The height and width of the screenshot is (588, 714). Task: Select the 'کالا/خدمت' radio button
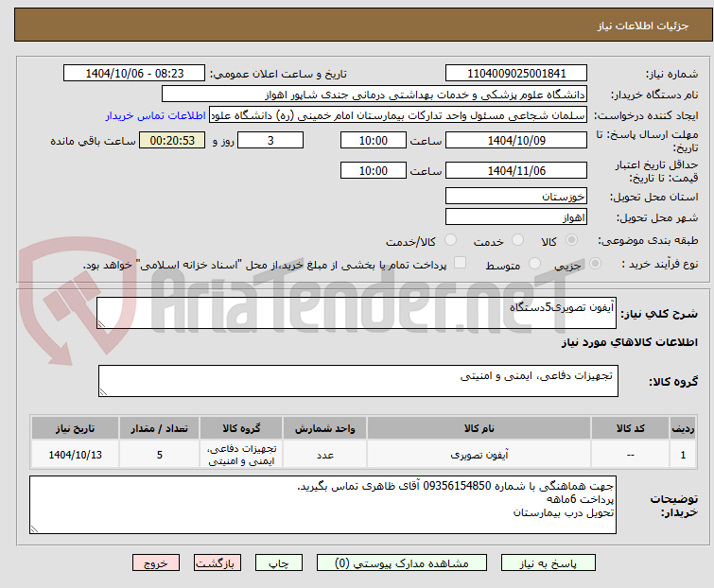[x=450, y=240]
